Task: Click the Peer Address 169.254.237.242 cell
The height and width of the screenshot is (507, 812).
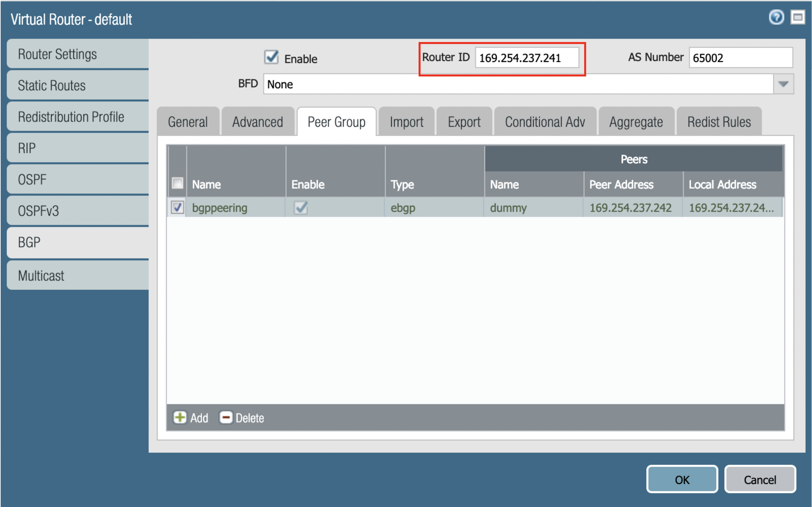Action: pos(631,208)
